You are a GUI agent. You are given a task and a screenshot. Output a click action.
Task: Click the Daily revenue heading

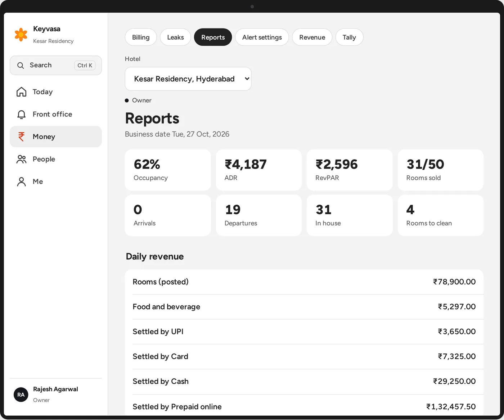tap(155, 256)
